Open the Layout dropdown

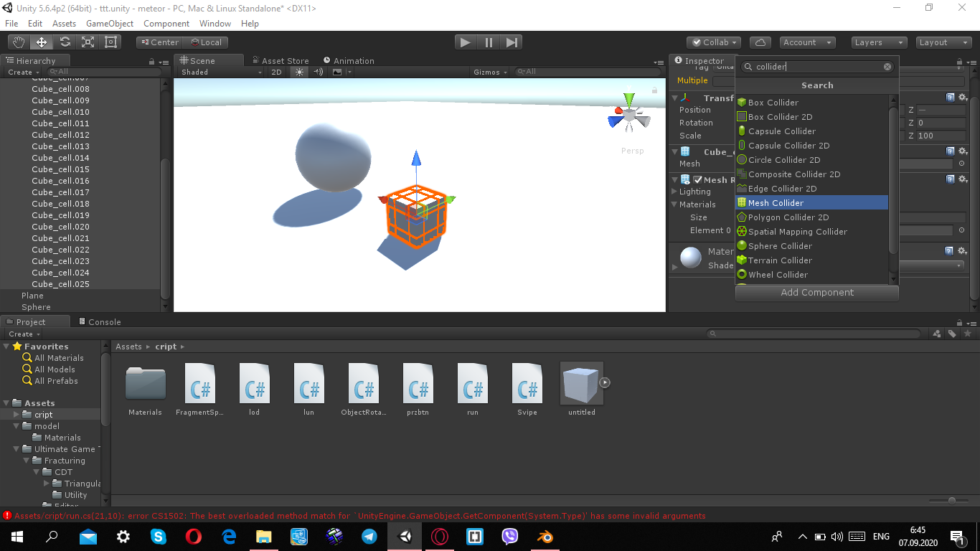[x=944, y=42]
